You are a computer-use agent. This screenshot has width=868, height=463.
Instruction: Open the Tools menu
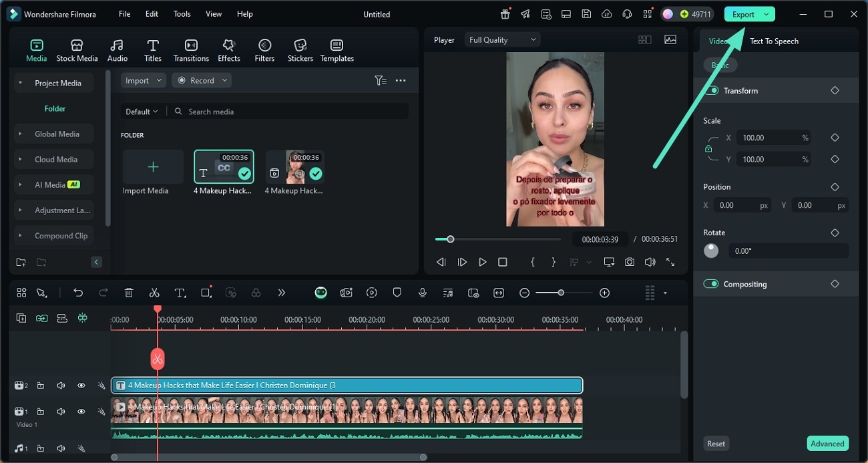(x=182, y=14)
